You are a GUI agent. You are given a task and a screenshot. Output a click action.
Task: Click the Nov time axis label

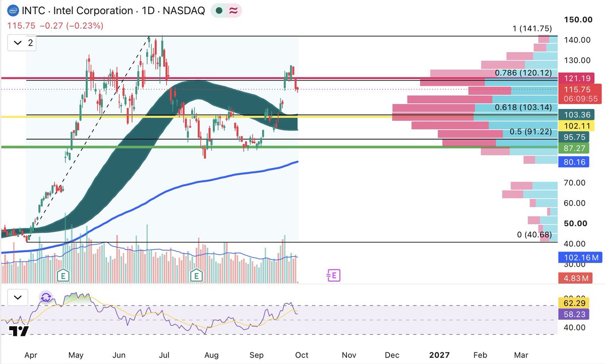(x=349, y=355)
